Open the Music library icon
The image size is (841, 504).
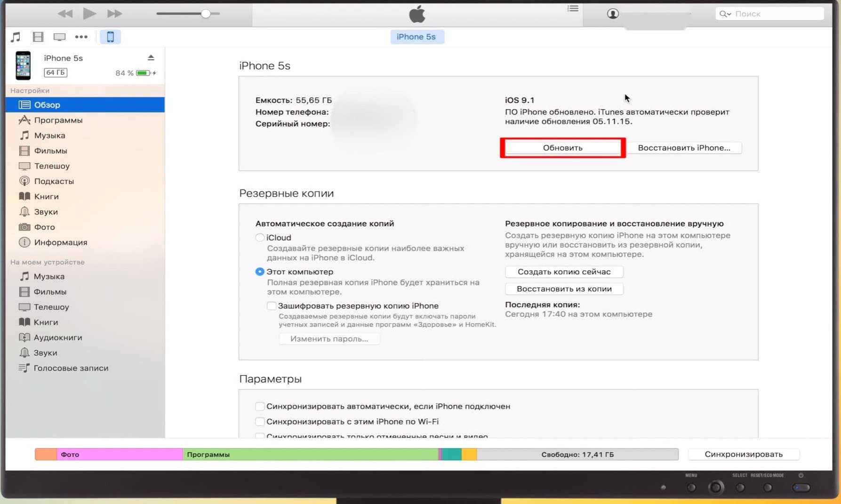coord(16,37)
